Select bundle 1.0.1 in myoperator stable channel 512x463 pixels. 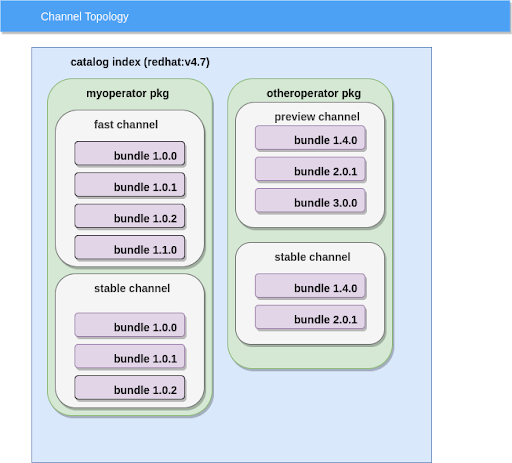tap(130, 356)
